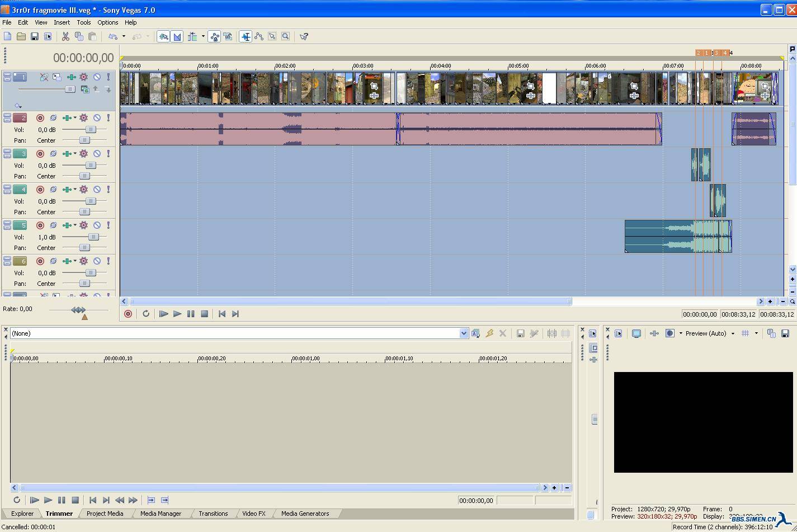The height and width of the screenshot is (532, 797).
Task: Toggle preview on external monitor icon
Action: coord(636,333)
